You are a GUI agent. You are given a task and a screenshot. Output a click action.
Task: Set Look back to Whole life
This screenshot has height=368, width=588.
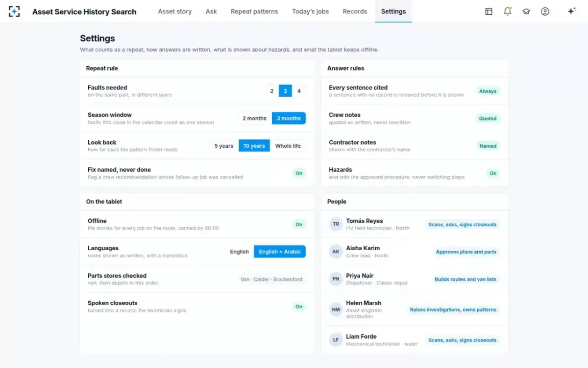pyautogui.click(x=288, y=146)
